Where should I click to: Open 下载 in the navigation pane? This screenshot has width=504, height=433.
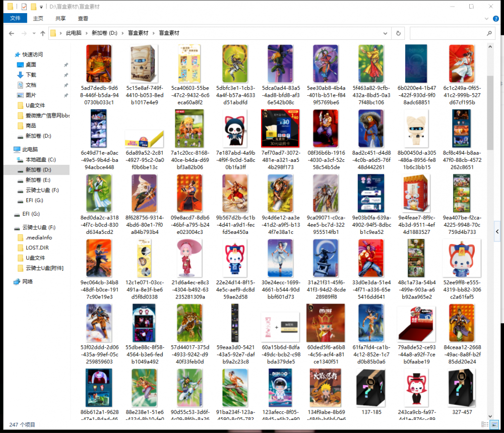pos(31,75)
